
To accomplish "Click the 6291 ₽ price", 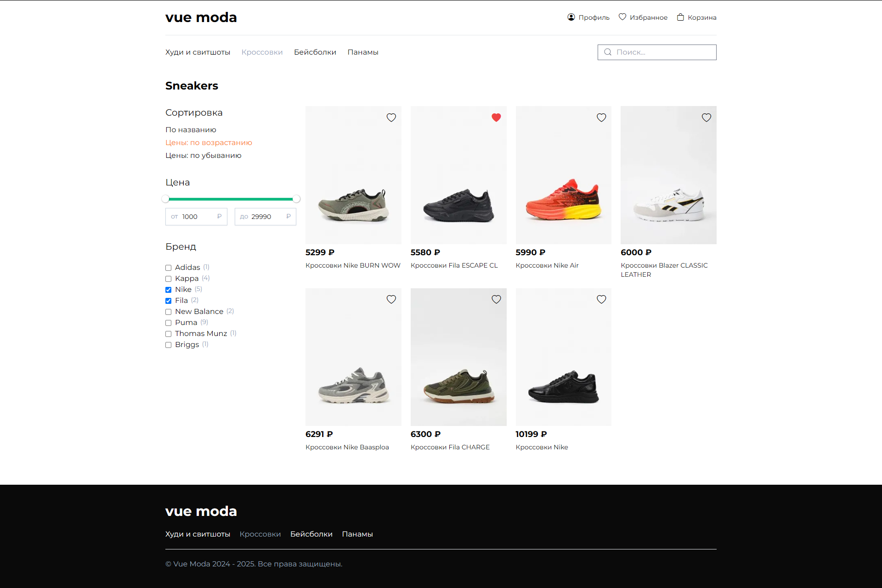I will click(319, 434).
